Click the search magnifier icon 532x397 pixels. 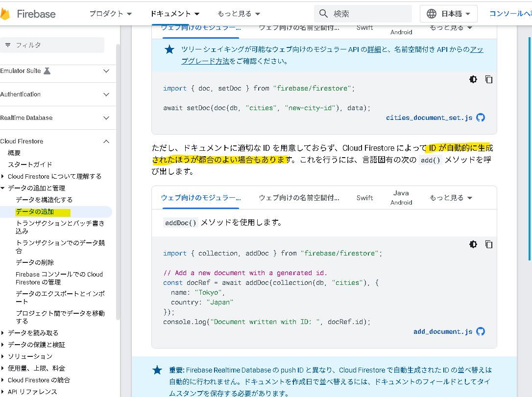(323, 14)
